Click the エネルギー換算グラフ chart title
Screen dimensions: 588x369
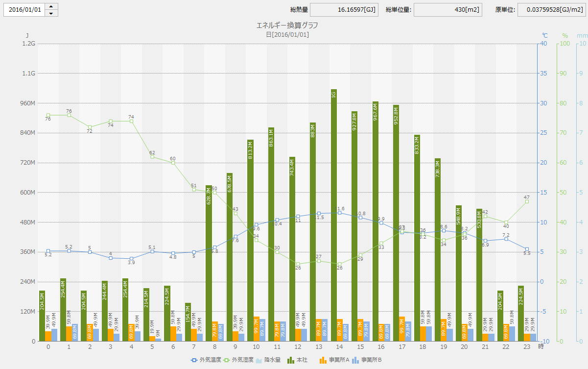point(287,25)
